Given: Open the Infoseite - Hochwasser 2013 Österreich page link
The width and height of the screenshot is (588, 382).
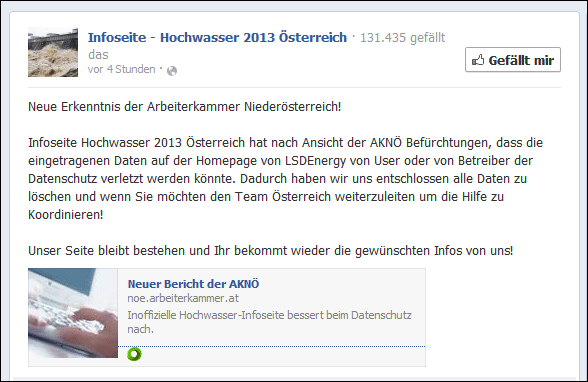Looking at the screenshot, I should tap(217, 37).
